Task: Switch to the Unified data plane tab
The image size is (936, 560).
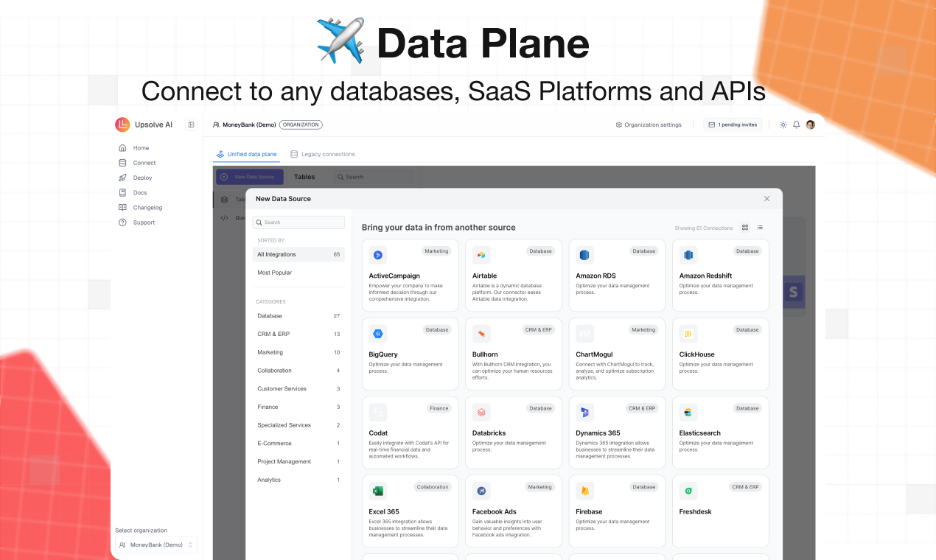Action: coord(246,154)
